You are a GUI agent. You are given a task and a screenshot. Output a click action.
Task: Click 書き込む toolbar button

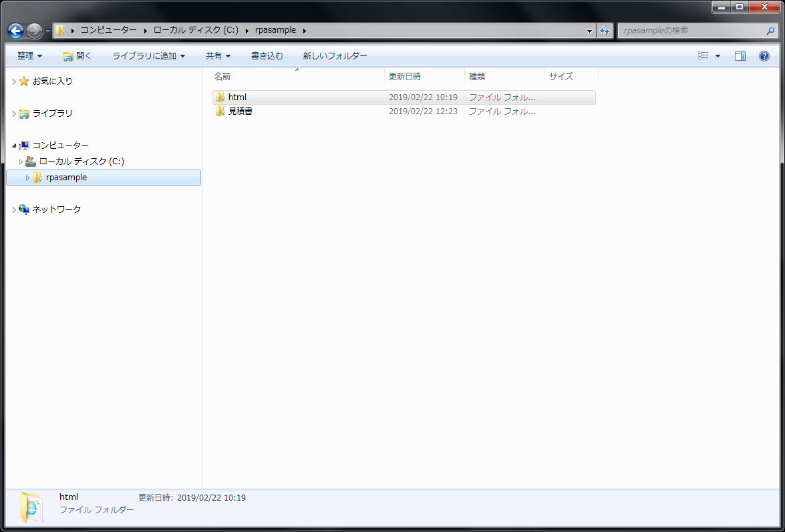coord(267,56)
